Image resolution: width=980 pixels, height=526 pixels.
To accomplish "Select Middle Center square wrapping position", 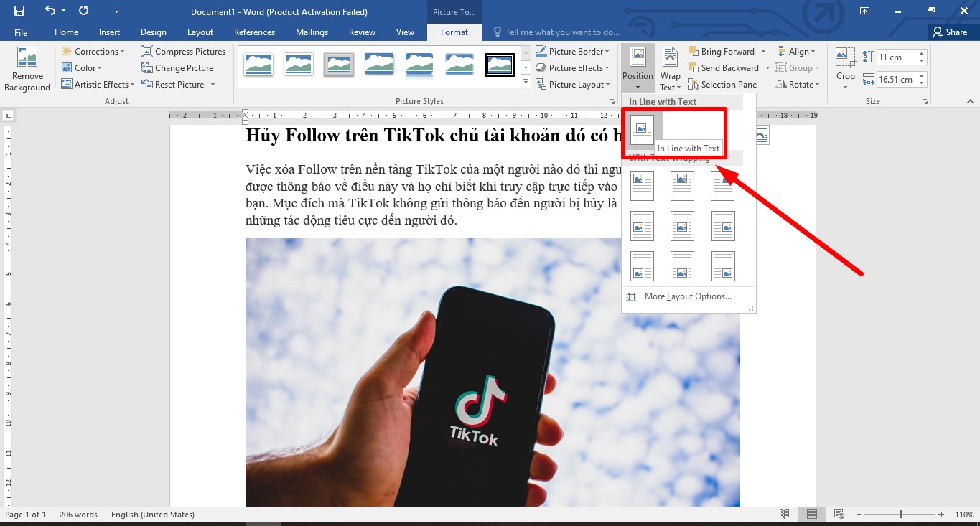I will (x=682, y=226).
